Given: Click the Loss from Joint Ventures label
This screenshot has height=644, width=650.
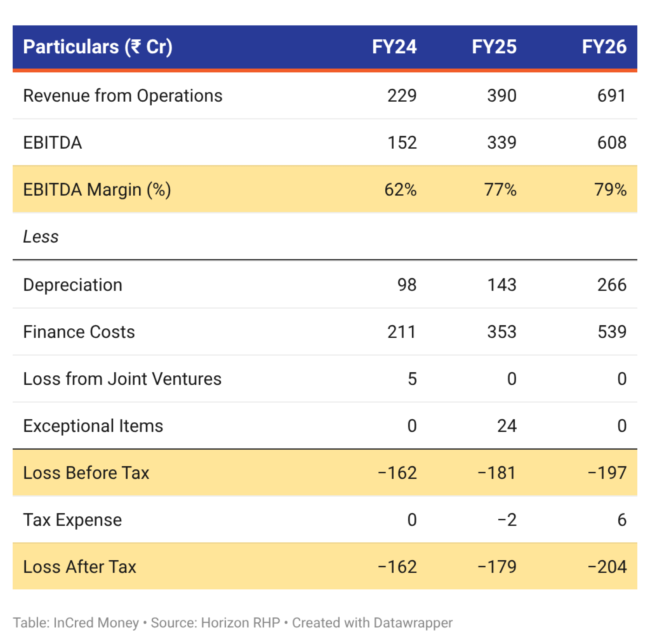Looking at the screenshot, I should click(x=122, y=379).
